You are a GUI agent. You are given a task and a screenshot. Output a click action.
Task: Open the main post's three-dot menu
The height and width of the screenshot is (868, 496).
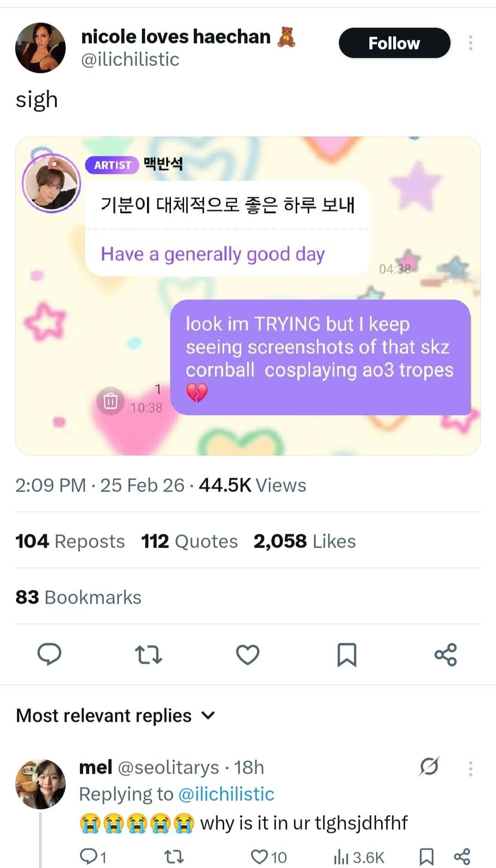coord(470,43)
